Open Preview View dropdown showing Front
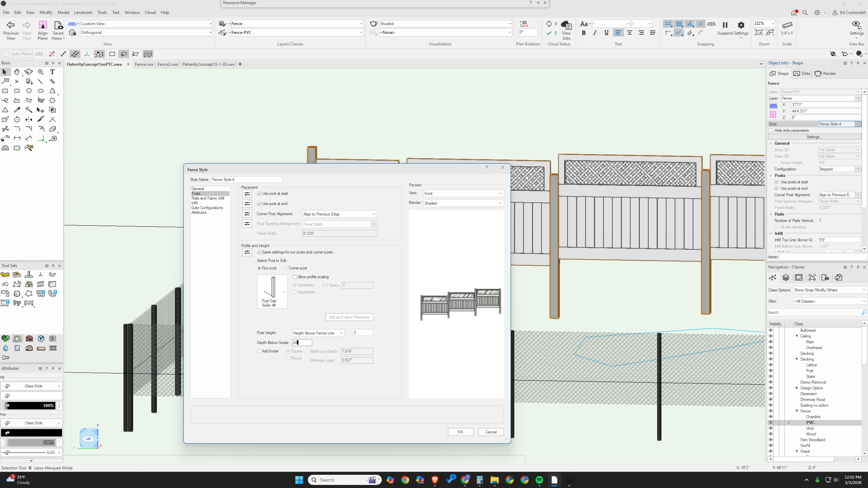 click(463, 194)
